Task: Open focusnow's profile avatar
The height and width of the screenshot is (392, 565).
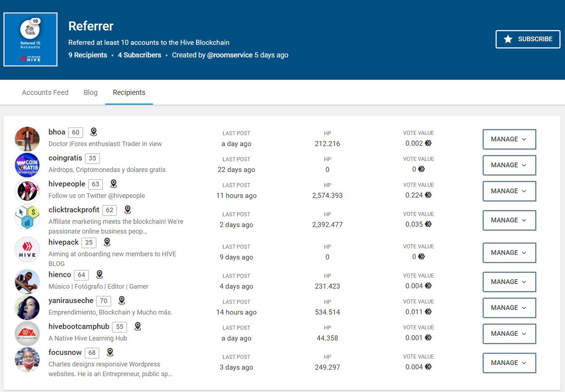Action: coord(27,360)
